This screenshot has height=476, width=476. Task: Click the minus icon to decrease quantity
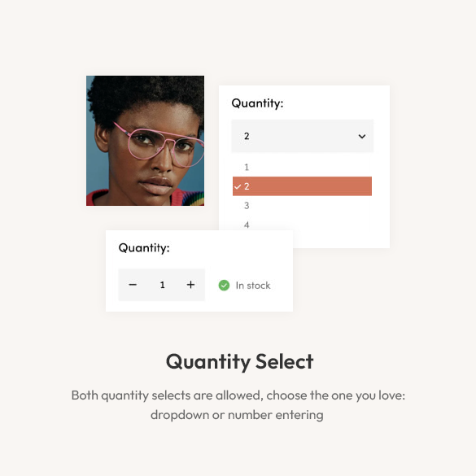point(133,285)
